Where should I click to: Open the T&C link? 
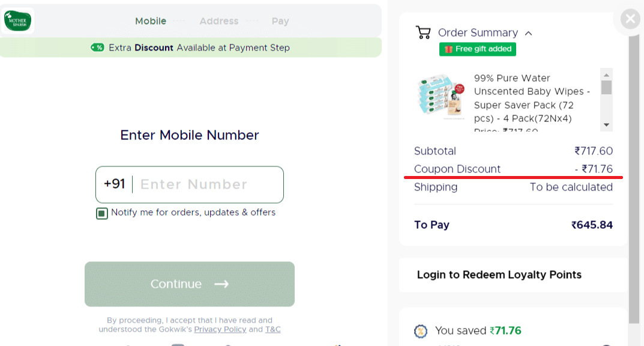(273, 329)
